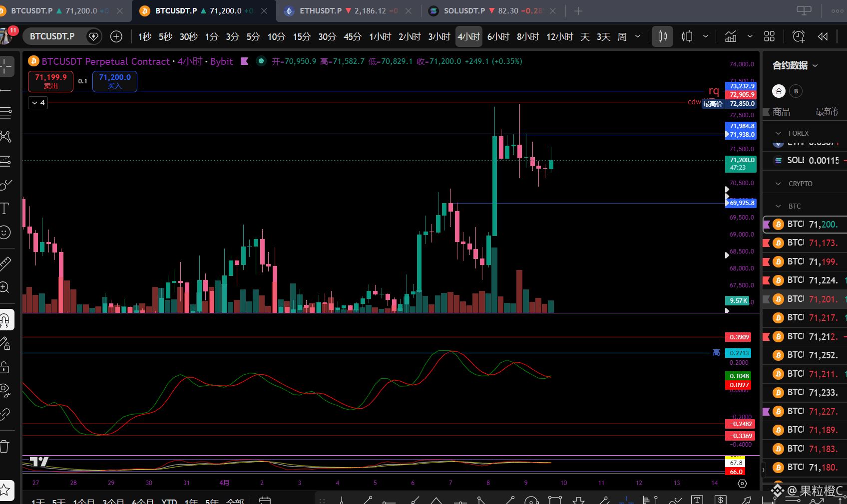Expand the timeframe list dropdown arrow
Viewport: 847px width, 504px height.
(x=638, y=36)
